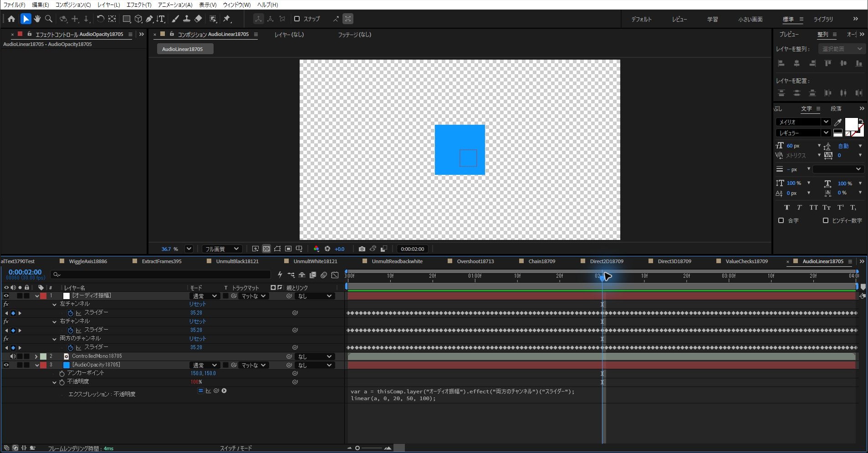The width and height of the screenshot is (868, 453).
Task: Check the ヒンディー数字 checkbox
Action: pos(826,220)
